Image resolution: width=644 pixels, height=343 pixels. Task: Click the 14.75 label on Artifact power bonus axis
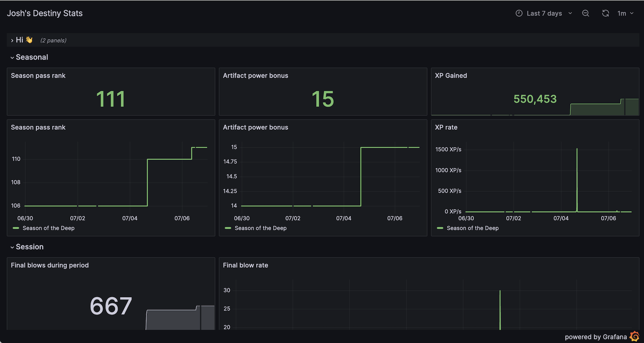230,162
